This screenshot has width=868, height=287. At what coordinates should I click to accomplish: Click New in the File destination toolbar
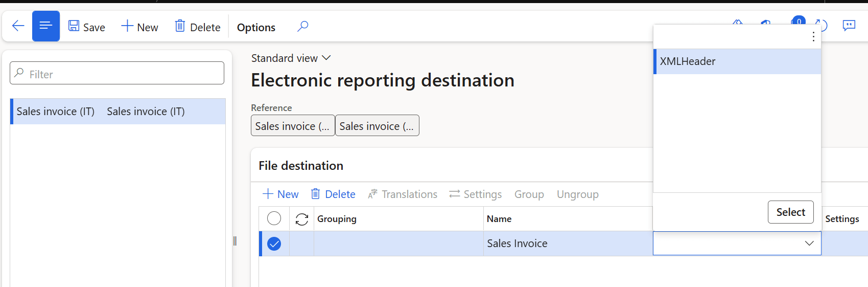tap(280, 194)
